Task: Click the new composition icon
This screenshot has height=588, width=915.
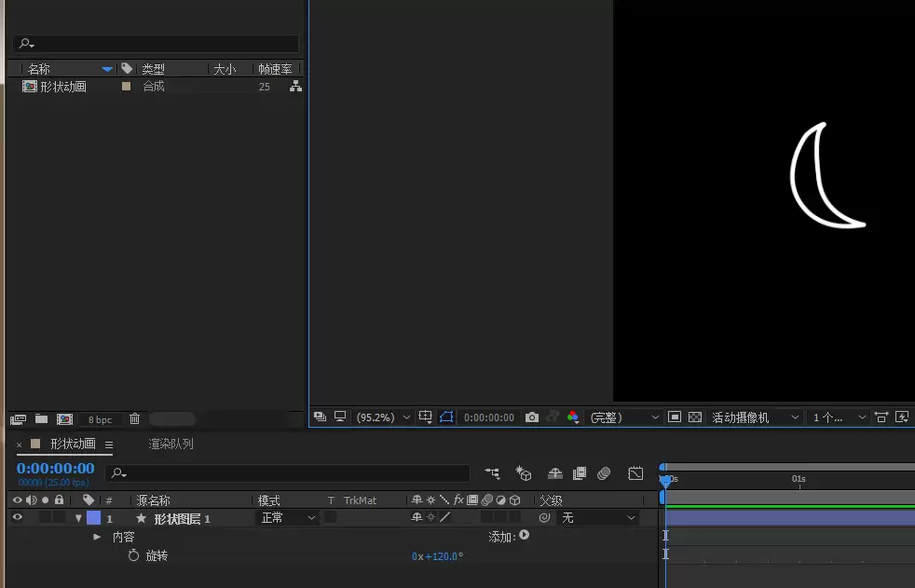Action: pos(64,418)
